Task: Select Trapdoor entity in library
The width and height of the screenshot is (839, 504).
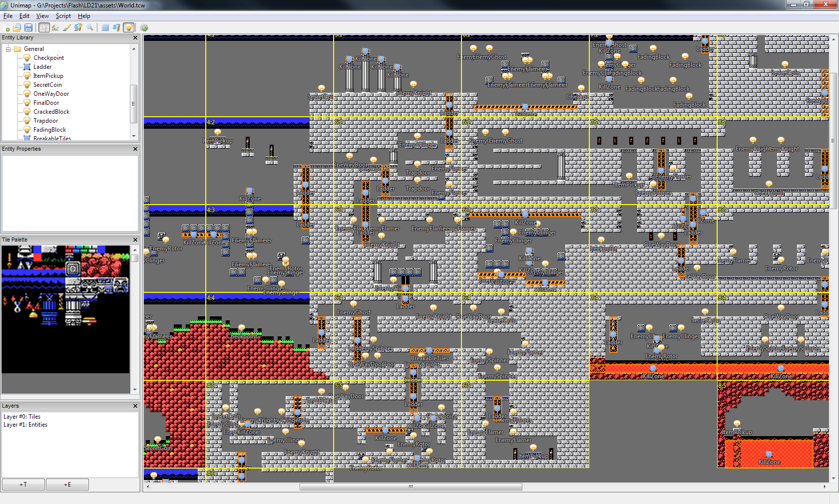Action: point(45,121)
